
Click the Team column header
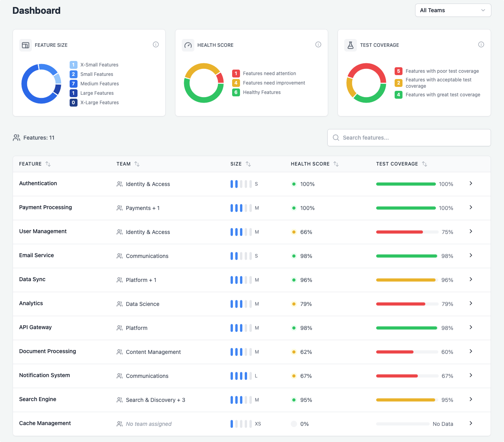coord(124,164)
